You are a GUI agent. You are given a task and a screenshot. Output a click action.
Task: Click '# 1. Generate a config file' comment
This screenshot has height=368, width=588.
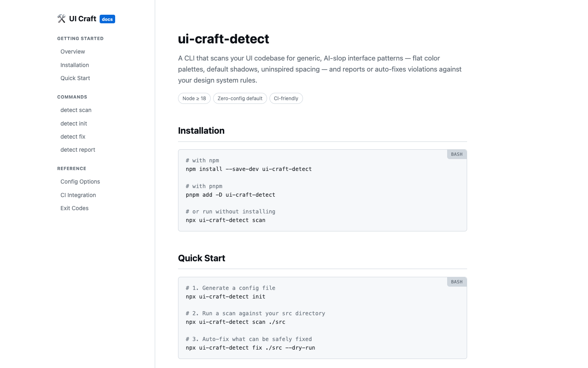pos(230,288)
